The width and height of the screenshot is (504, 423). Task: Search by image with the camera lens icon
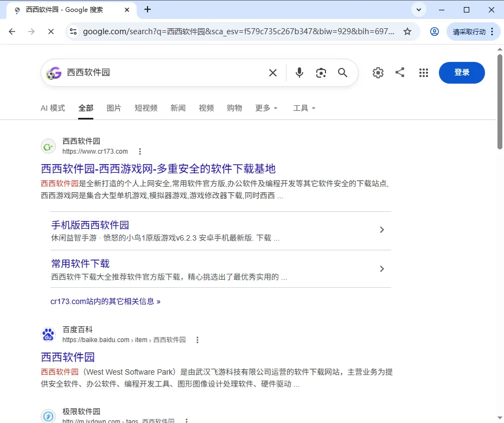point(321,73)
